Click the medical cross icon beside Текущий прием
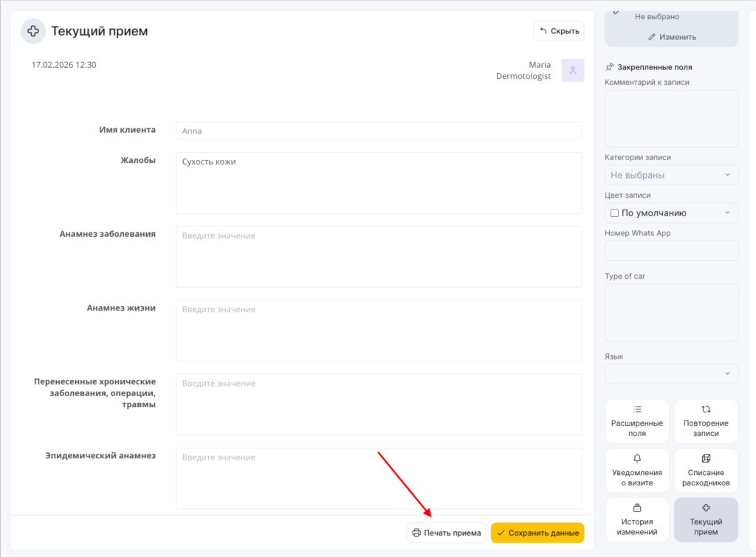The width and height of the screenshot is (756, 557). click(33, 31)
